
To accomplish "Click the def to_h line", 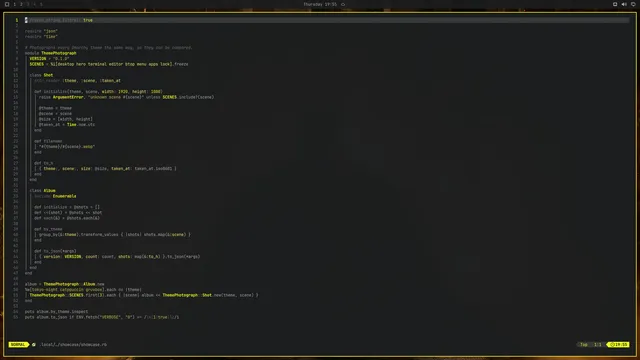I will point(44,163).
